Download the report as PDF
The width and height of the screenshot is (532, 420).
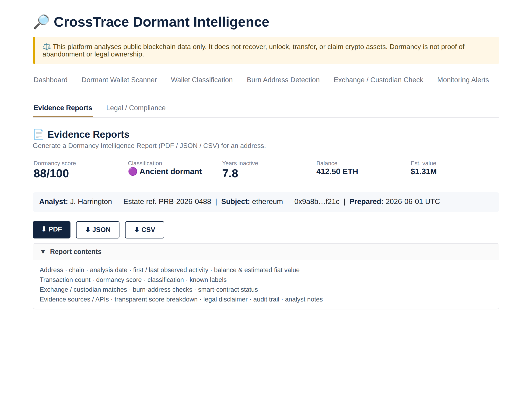pos(52,230)
